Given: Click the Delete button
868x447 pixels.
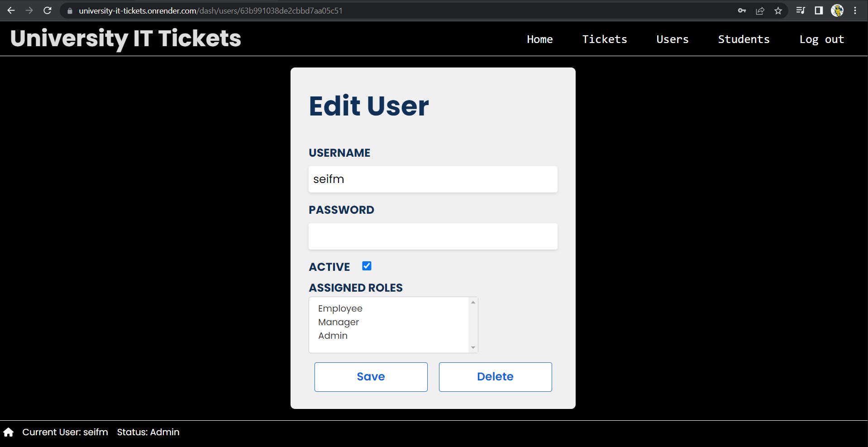Looking at the screenshot, I should tap(495, 376).
